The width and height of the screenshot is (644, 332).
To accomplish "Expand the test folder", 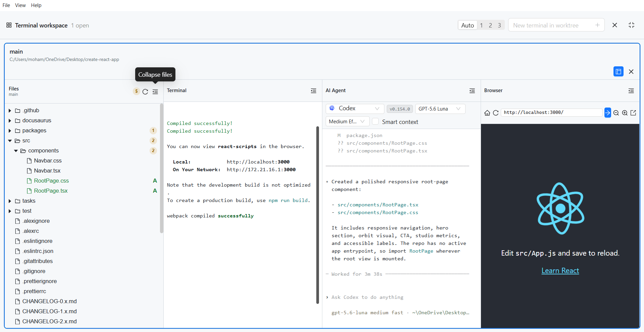I will click(10, 211).
